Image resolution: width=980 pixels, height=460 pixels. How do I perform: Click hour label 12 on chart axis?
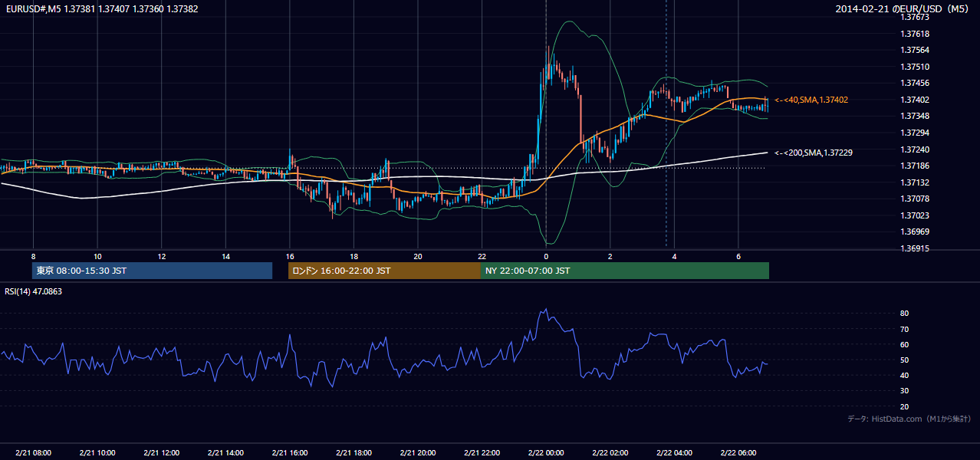[162, 256]
